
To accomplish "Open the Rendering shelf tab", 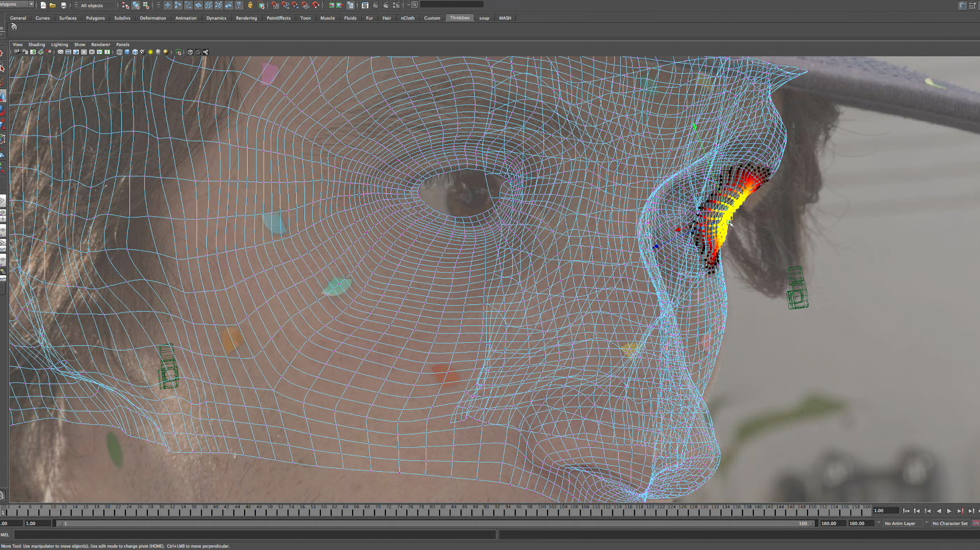I will [246, 18].
